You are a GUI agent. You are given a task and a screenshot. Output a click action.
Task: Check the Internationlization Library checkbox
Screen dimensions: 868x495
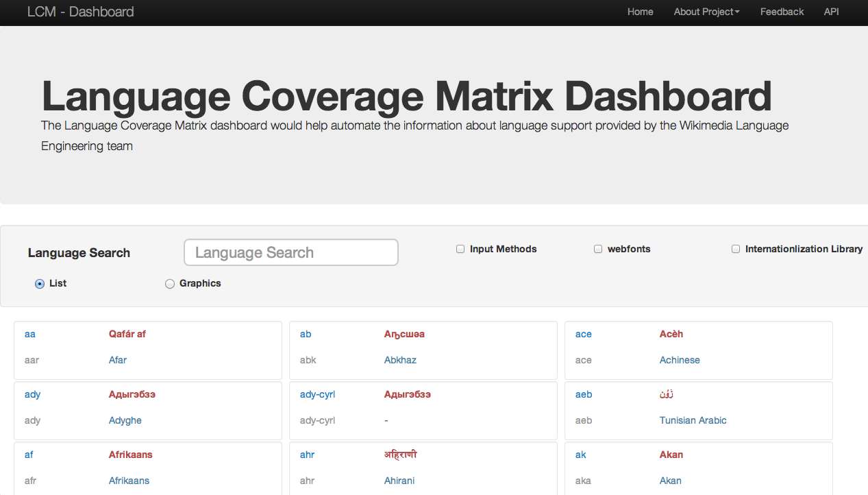pos(736,249)
